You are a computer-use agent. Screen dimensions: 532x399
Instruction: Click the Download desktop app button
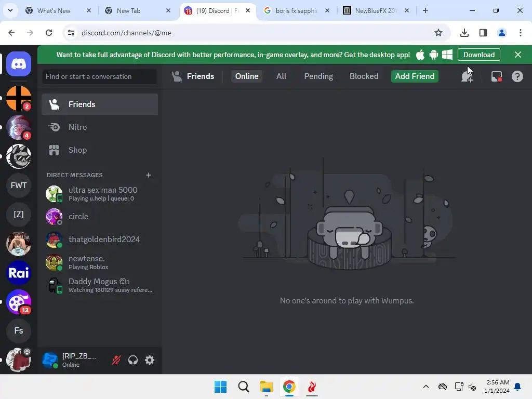coord(478,55)
